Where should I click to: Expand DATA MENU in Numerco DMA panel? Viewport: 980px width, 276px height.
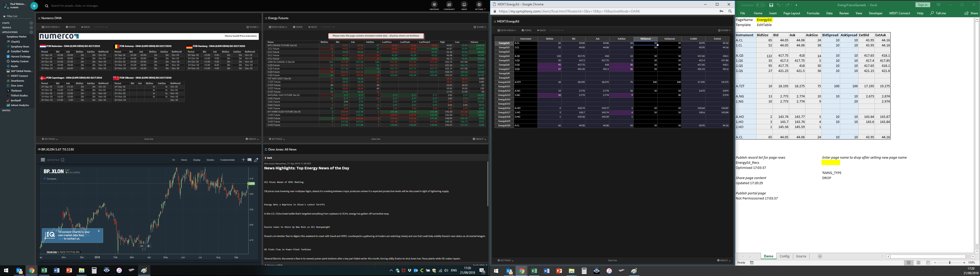coord(51,27)
